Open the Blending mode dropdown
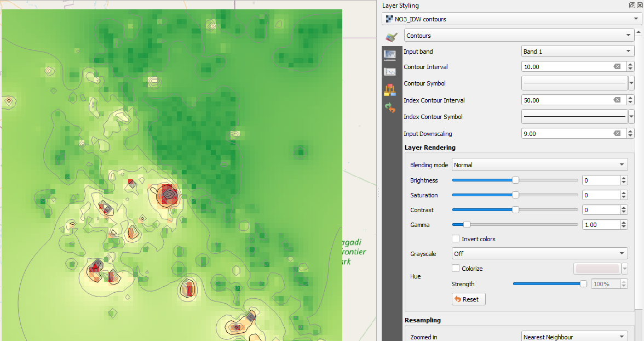644x341 pixels. (539, 164)
